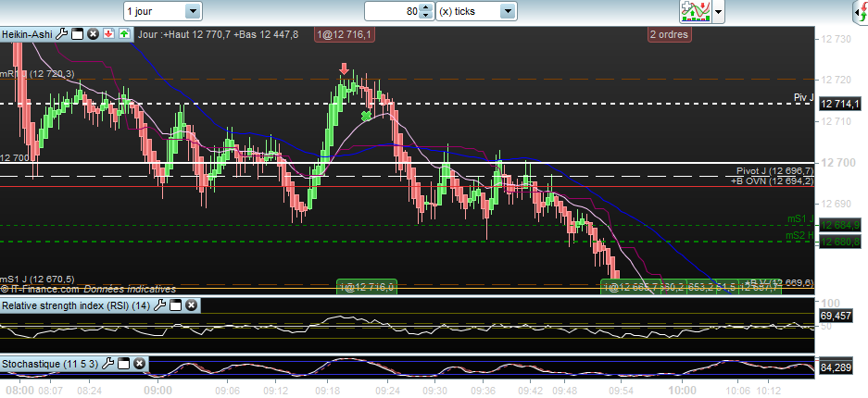Remove the Heikin-Ashi panel with X icon

click(93, 34)
